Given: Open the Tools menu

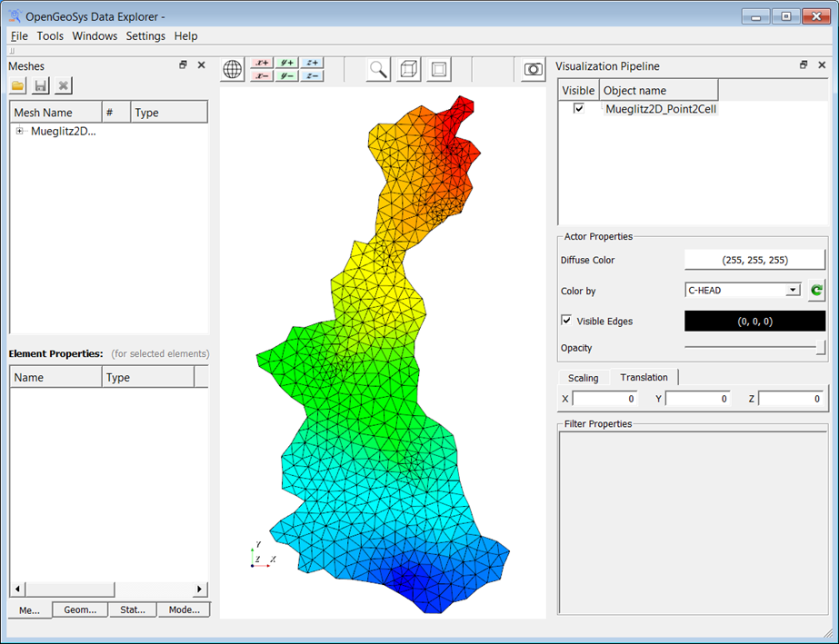Looking at the screenshot, I should 50,36.
